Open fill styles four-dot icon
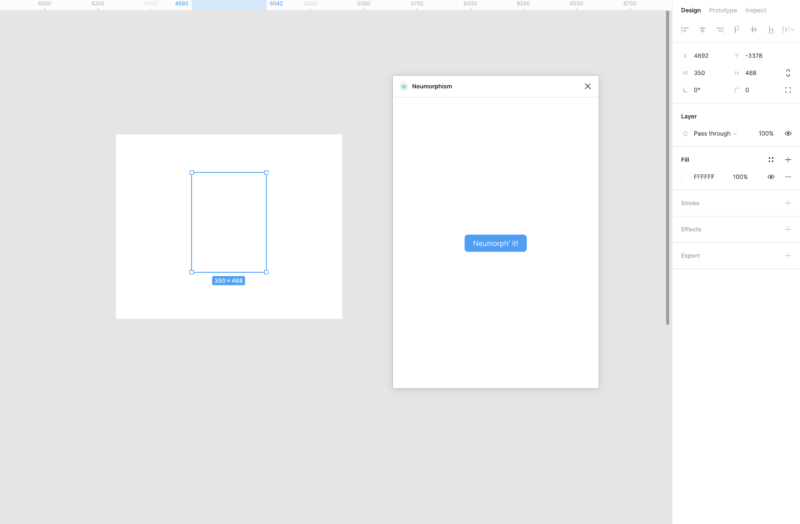The width and height of the screenshot is (800, 524). tap(771, 160)
